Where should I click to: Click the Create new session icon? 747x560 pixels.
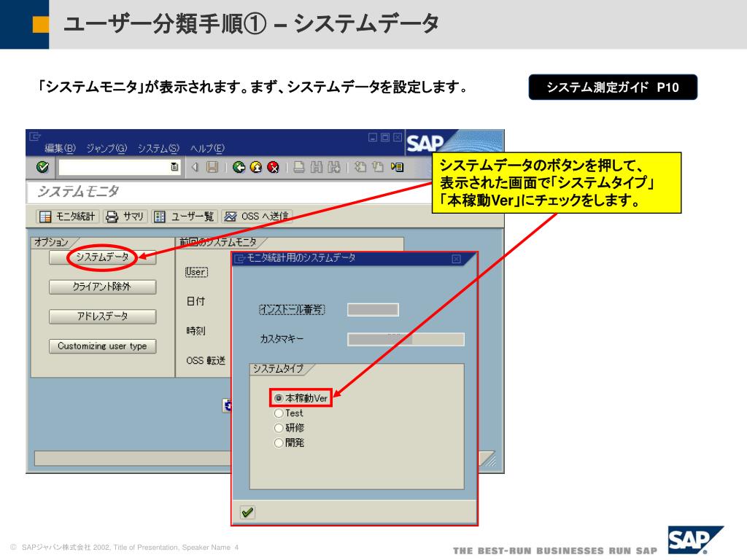[397, 167]
